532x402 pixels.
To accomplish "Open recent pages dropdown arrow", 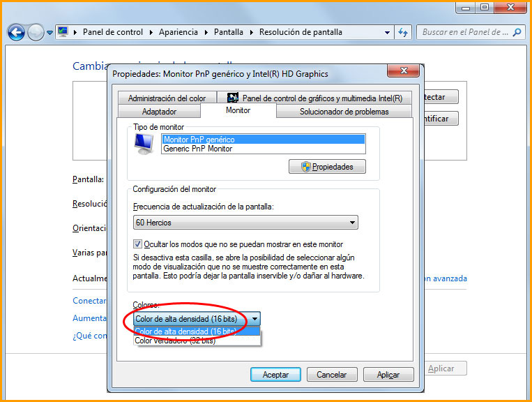I will [x=50, y=33].
